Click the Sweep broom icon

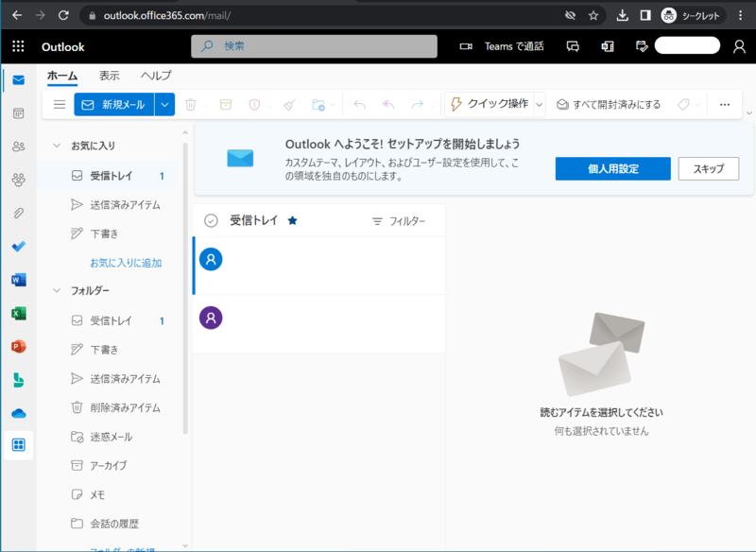(x=289, y=105)
